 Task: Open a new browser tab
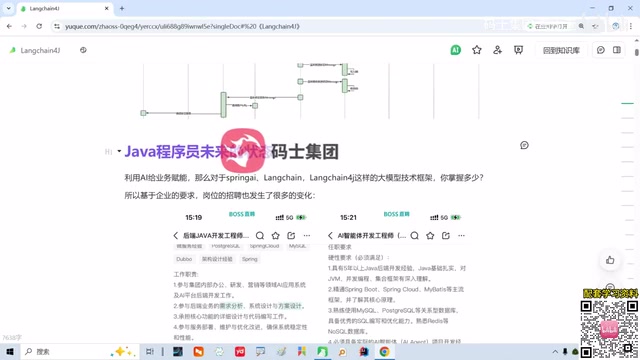point(122,8)
